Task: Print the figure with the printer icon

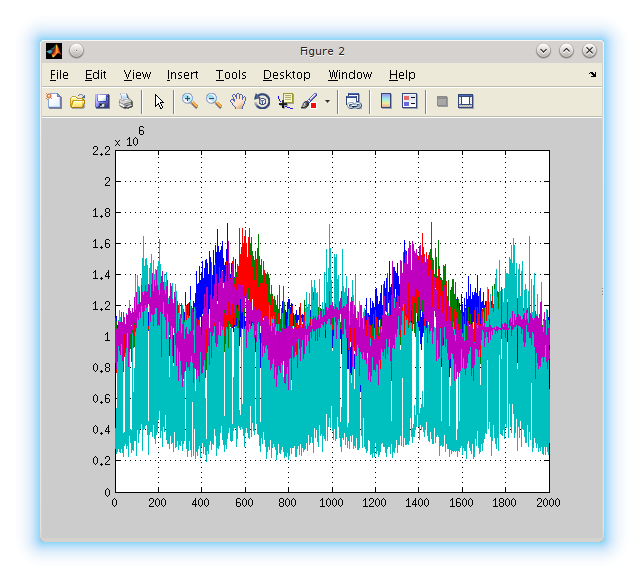Action: tap(126, 101)
